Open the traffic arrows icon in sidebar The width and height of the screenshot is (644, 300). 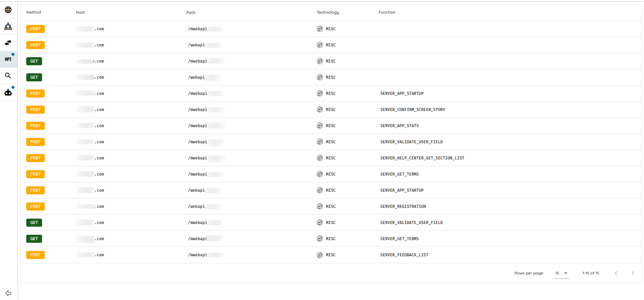pyautogui.click(x=8, y=43)
